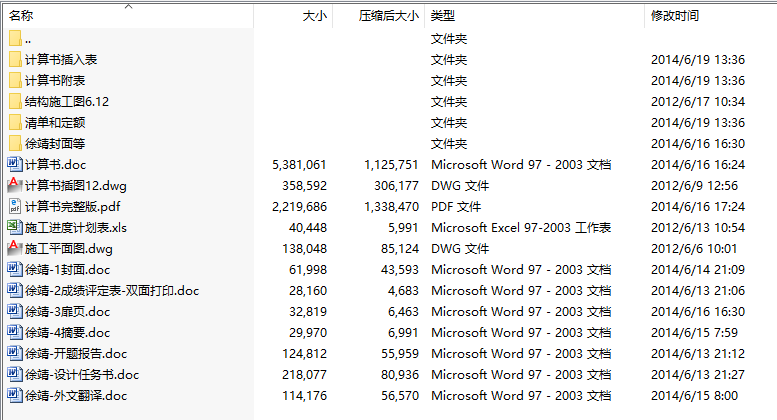Image resolution: width=777 pixels, height=420 pixels.
Task: Click Word icon of 徐靖-4摘要.doc
Action: coord(15,332)
